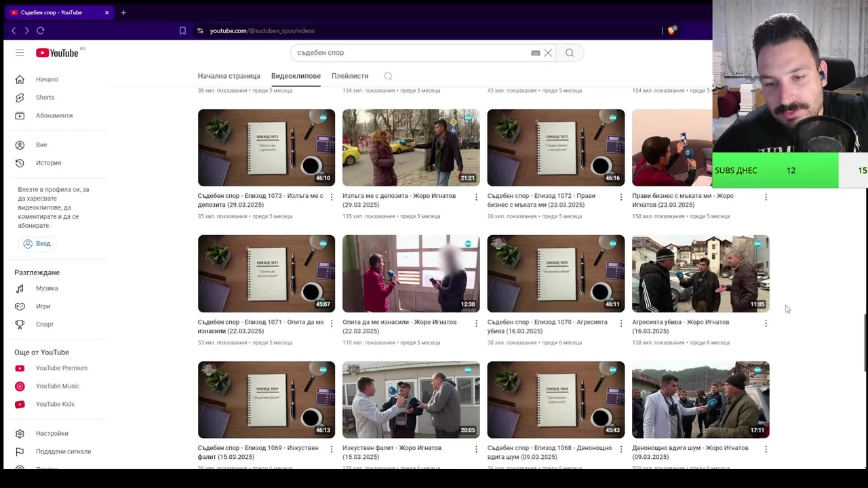The image size is (868, 488).
Task: Open options menu for Излъга ме с депозита
Action: pos(476,197)
